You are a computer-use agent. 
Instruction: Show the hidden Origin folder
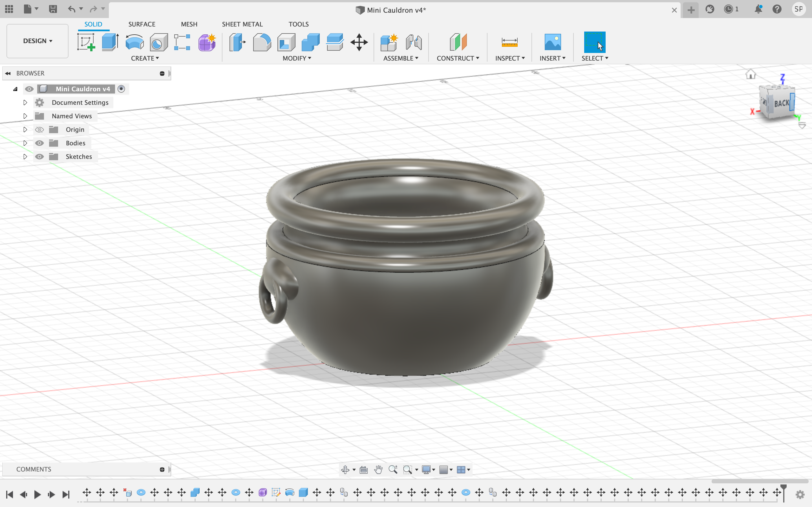[39, 130]
